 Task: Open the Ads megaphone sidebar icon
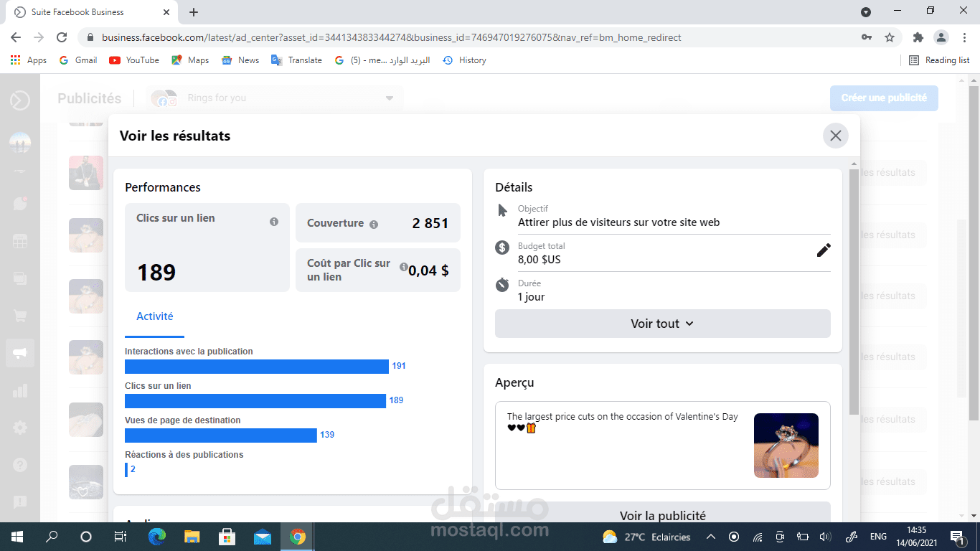click(20, 353)
